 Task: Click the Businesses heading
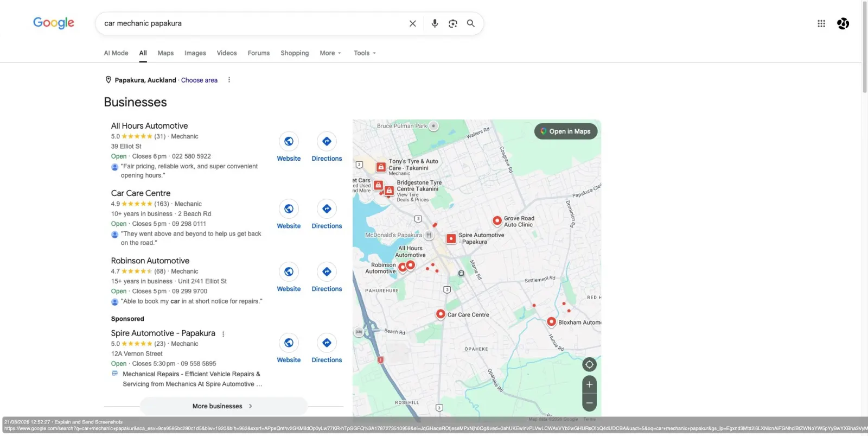(135, 102)
